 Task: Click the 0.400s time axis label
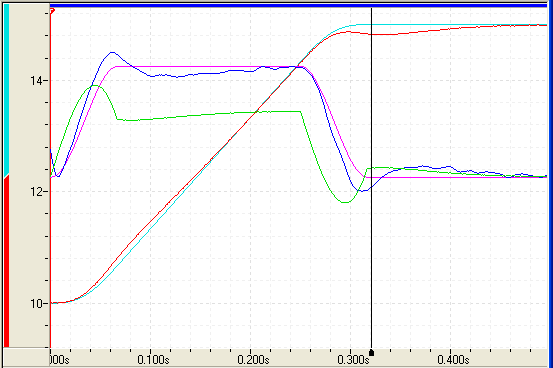[x=453, y=360]
